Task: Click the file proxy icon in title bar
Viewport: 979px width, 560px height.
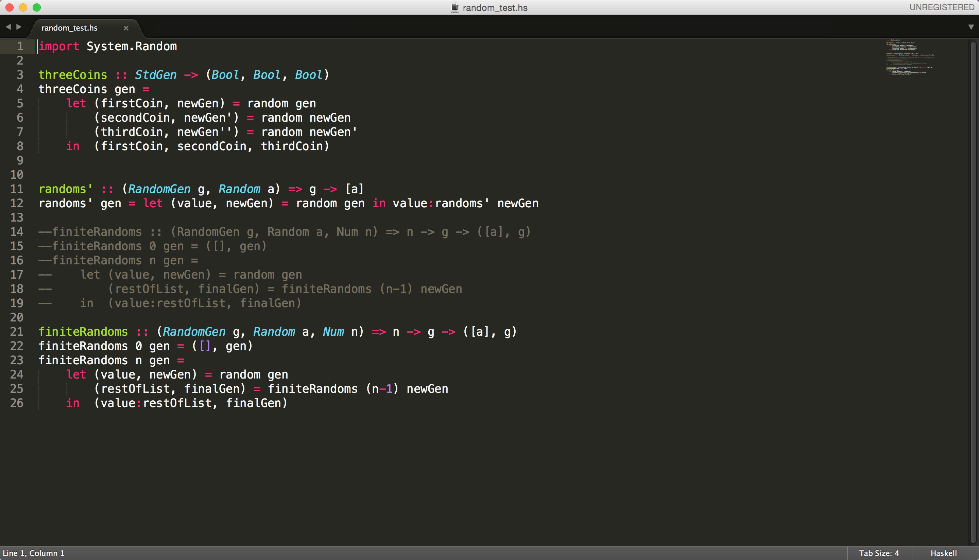Action: [x=455, y=8]
